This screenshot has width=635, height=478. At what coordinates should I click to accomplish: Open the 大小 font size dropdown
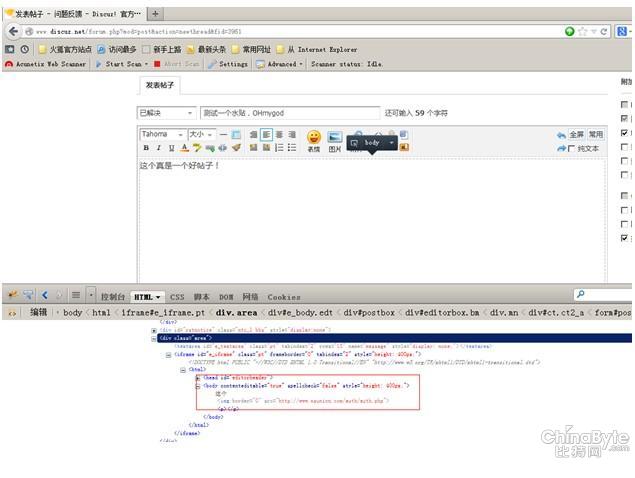click(x=201, y=134)
